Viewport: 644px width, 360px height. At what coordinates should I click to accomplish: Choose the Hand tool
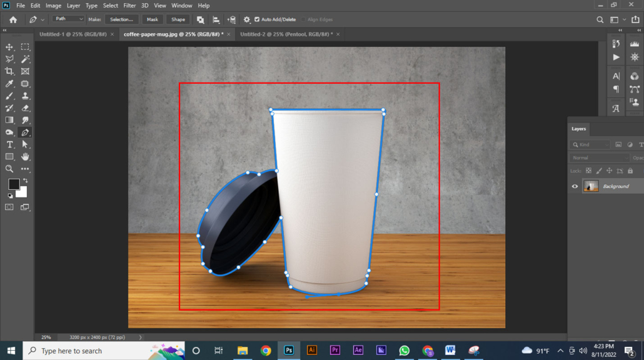tap(25, 157)
